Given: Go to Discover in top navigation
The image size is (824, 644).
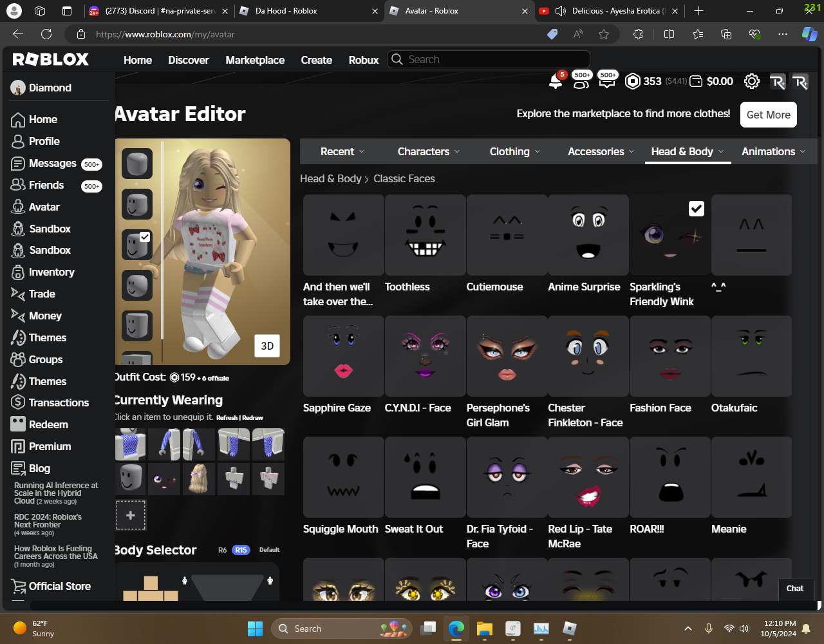Looking at the screenshot, I should click(x=189, y=60).
